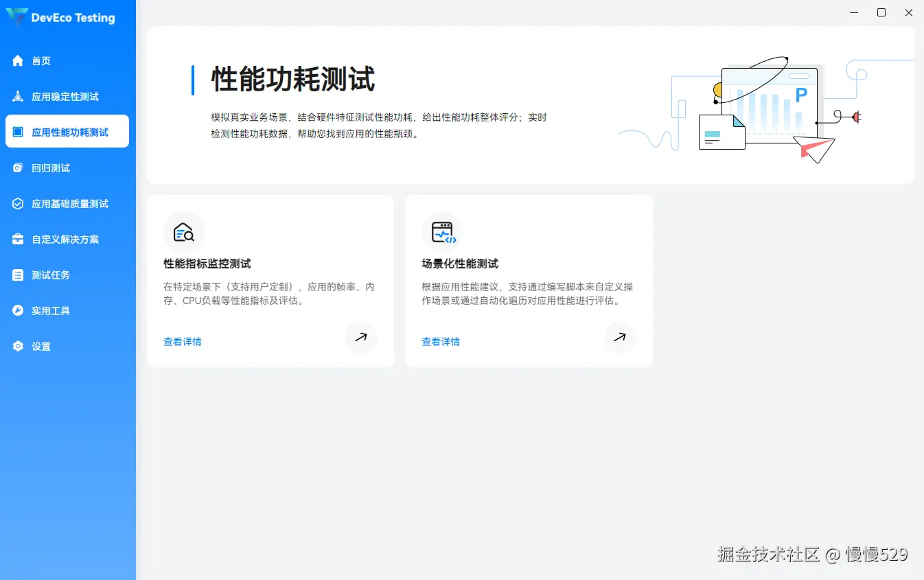Click banner description starting 模拟真实业务场景
This screenshot has height=580, width=924.
[379, 126]
